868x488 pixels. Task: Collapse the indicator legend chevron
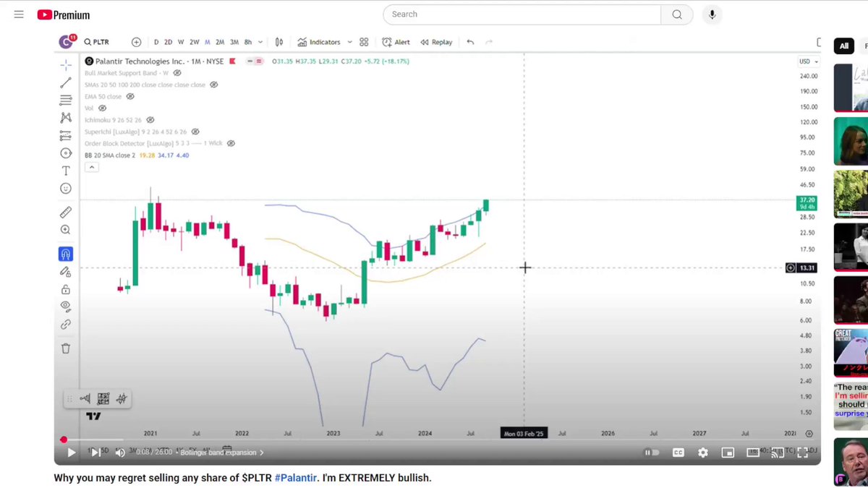pos(91,167)
